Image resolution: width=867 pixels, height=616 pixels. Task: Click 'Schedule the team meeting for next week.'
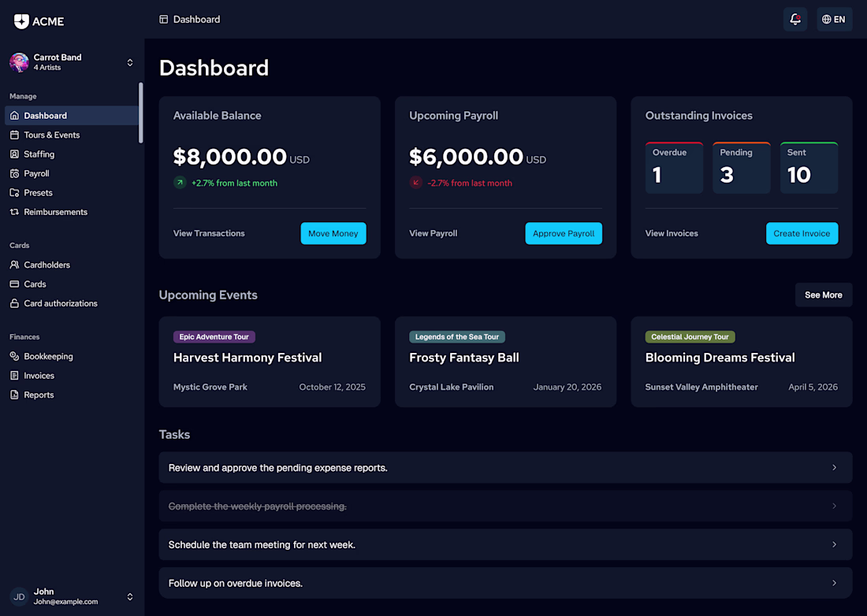pos(262,544)
